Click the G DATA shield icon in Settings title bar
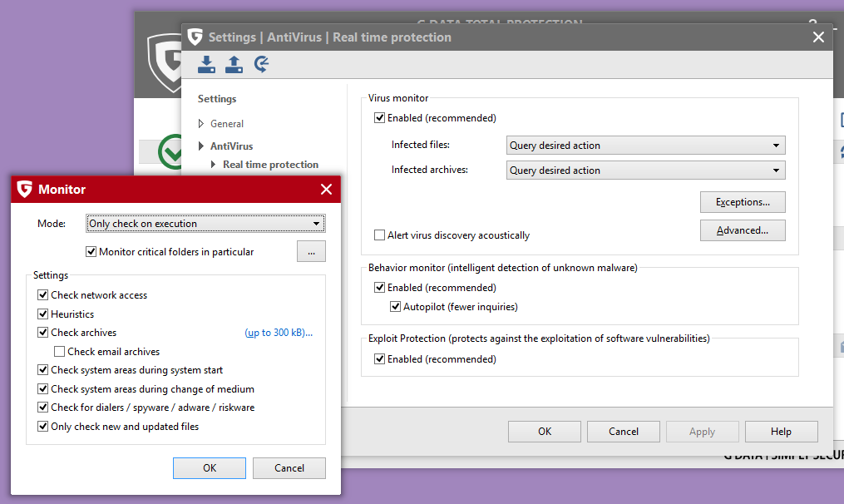This screenshot has height=504, width=844. tap(195, 37)
